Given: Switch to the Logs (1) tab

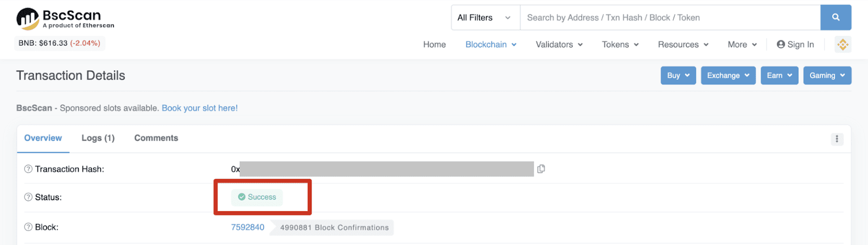Looking at the screenshot, I should click(x=98, y=138).
